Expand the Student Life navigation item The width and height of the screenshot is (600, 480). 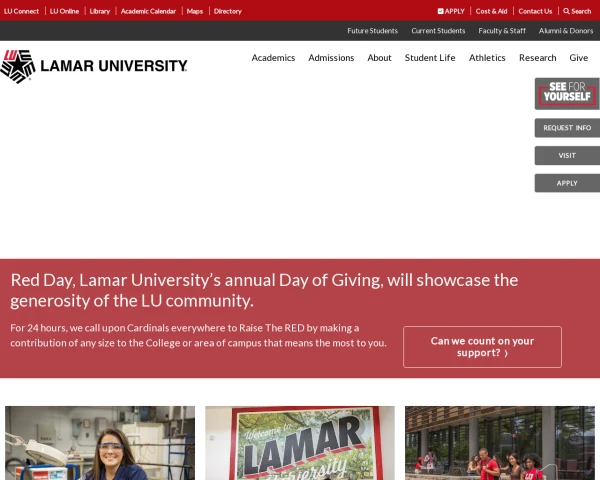[430, 58]
